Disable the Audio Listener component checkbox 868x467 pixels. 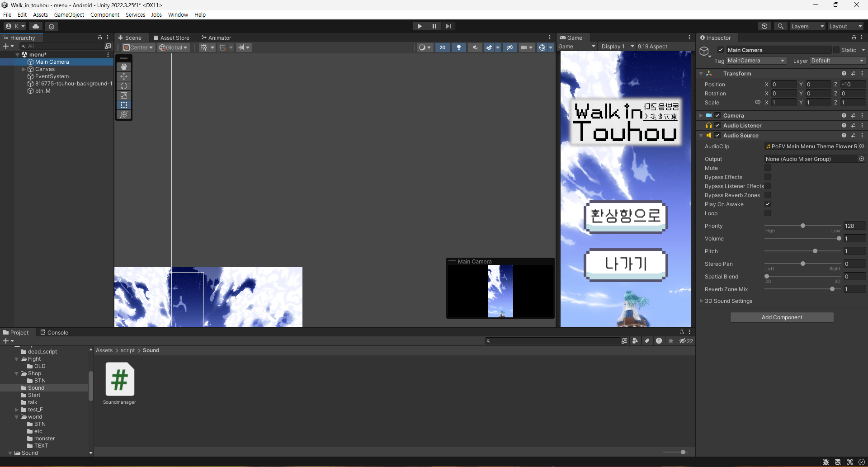pyautogui.click(x=717, y=126)
